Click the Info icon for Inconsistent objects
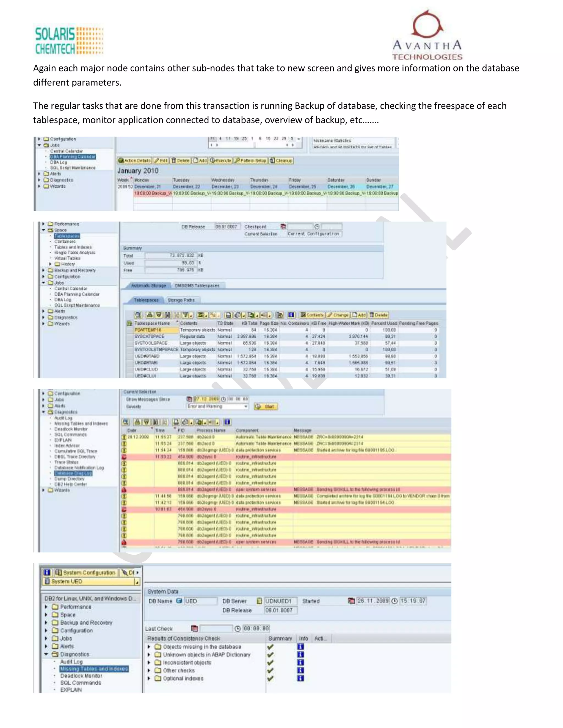Viewport: 563px width, 728px height. (300, 662)
